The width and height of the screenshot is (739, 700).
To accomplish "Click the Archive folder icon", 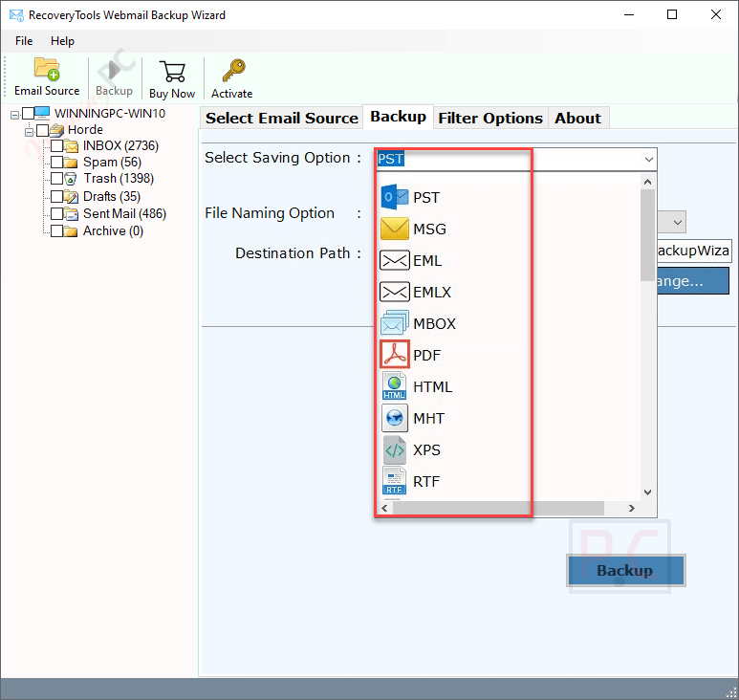I will tap(71, 231).
